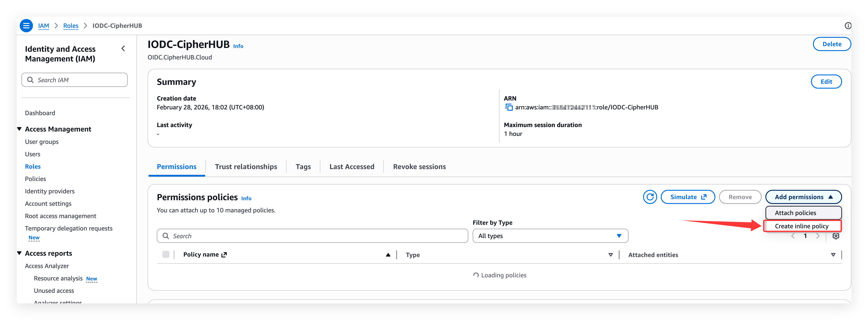
Task: Collapse the Access reports section
Action: coord(19,253)
